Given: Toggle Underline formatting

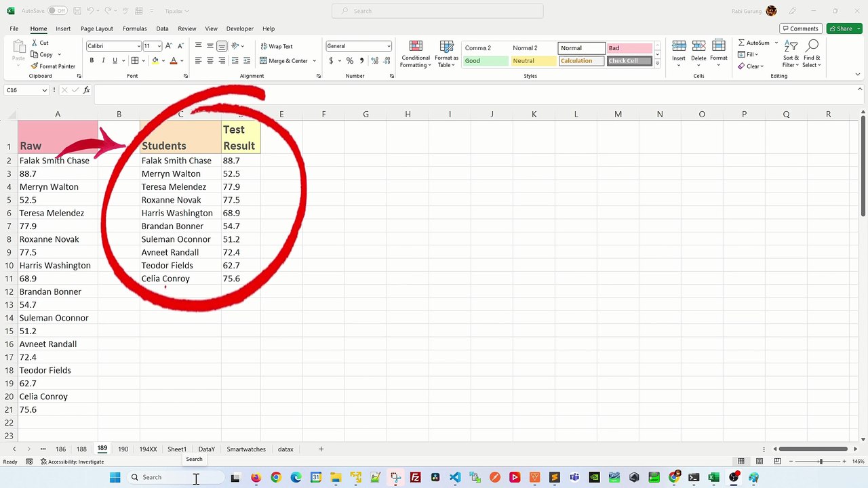Looking at the screenshot, I should 115,60.
